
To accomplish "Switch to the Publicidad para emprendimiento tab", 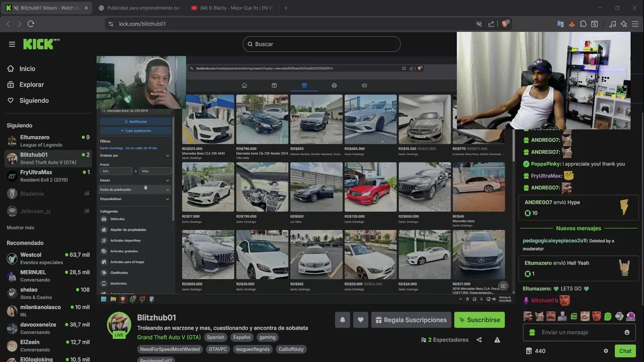I will 139,8.
